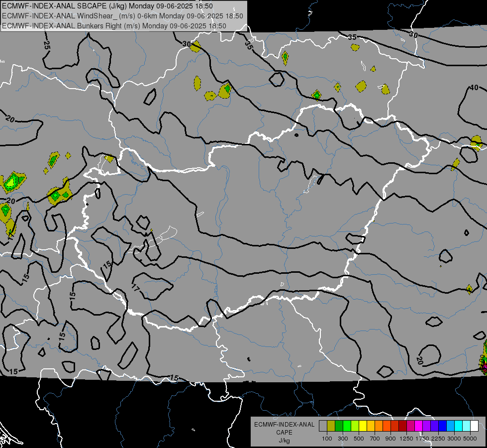The width and height of the screenshot is (487, 448).
Task: Select the bright magenta legend swatch
Action: tap(419, 426)
